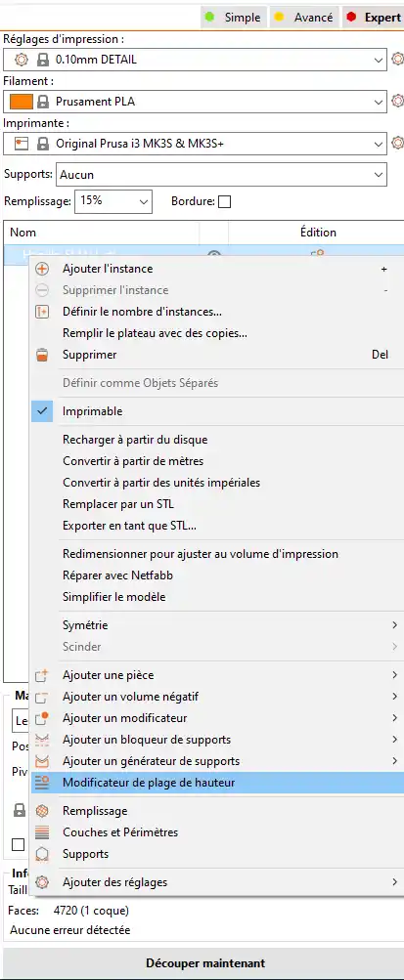Click the gear icon beside print settings dropdown

click(x=397, y=60)
